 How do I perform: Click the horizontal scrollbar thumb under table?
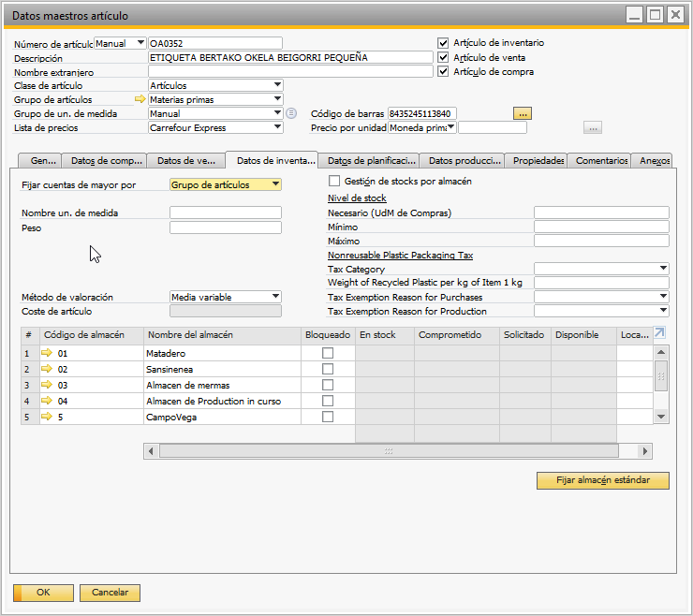click(389, 451)
